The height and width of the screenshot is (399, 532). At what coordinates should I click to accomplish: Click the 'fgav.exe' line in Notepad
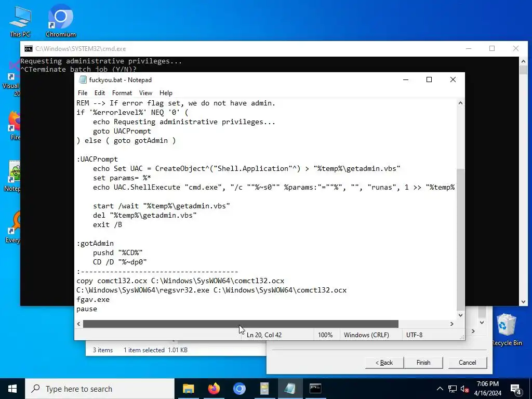(x=93, y=300)
